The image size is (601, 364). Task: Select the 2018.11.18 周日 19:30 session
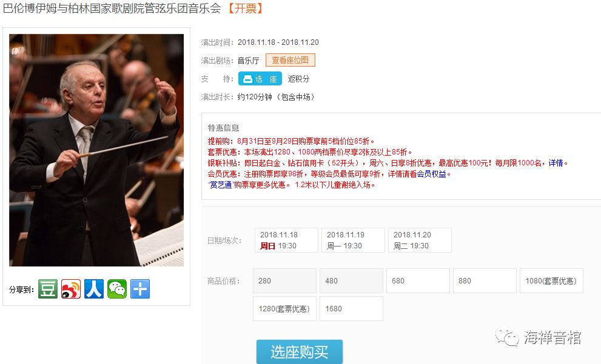(x=286, y=240)
